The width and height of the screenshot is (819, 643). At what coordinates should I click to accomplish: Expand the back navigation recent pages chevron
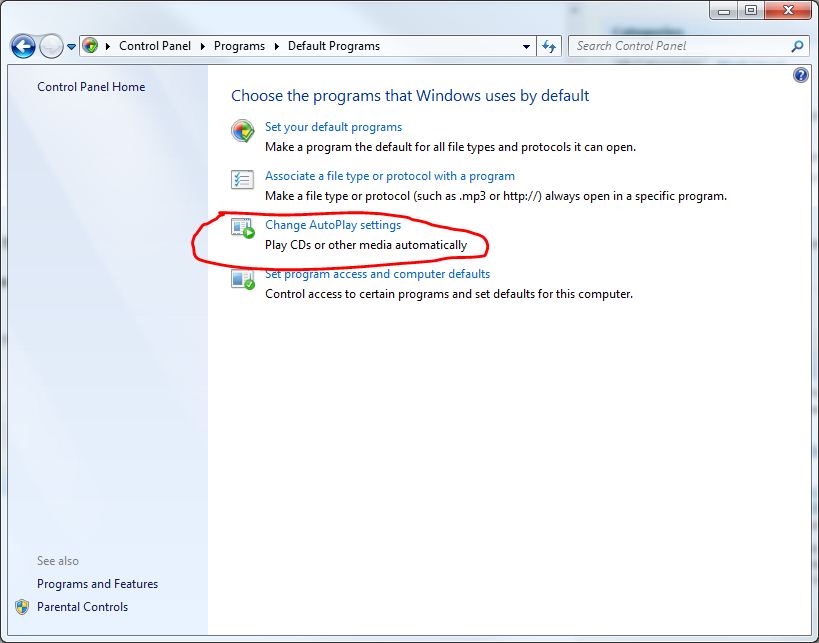pos(70,46)
